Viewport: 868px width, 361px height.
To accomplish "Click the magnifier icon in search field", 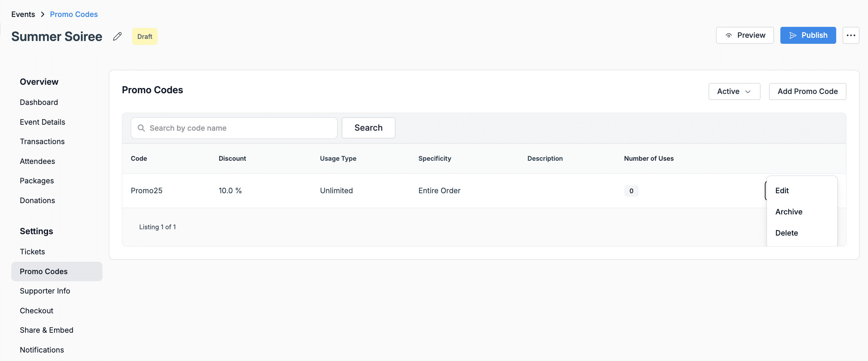I will click(141, 128).
